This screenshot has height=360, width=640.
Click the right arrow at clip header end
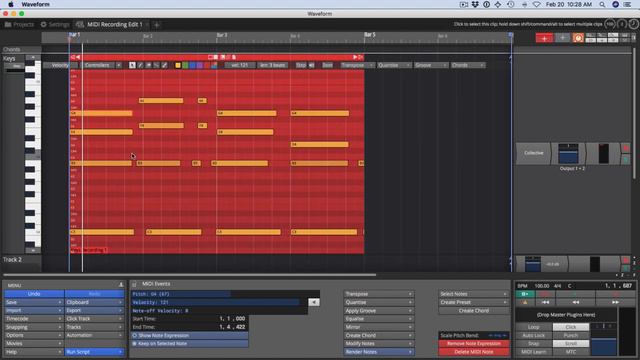[355, 57]
